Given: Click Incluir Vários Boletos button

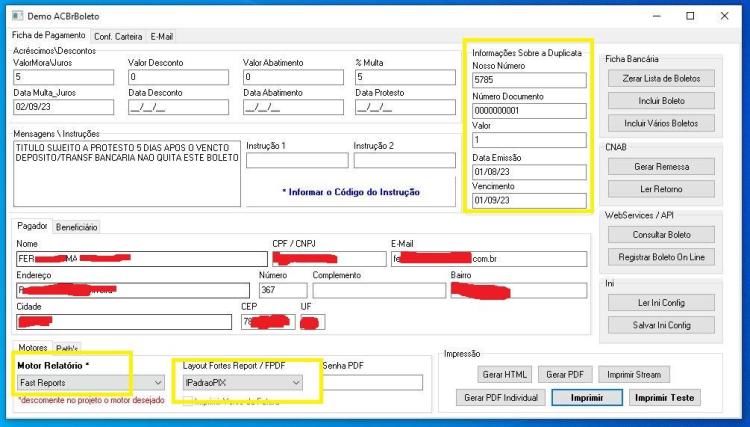Looking at the screenshot, I should [x=661, y=123].
